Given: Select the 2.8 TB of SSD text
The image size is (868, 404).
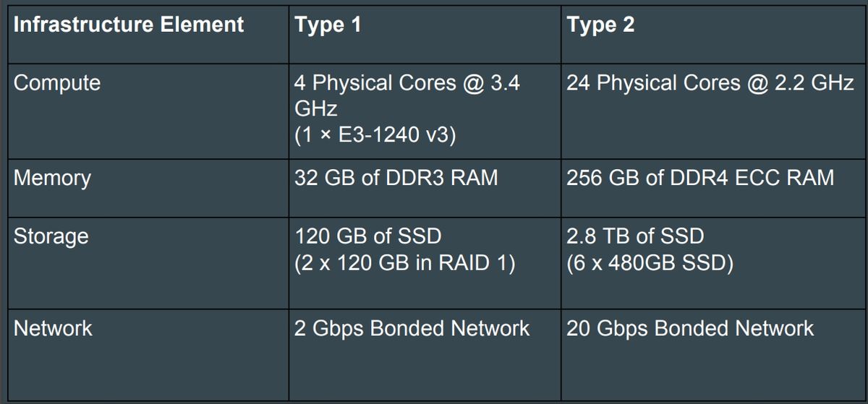Looking at the screenshot, I should (x=635, y=236).
